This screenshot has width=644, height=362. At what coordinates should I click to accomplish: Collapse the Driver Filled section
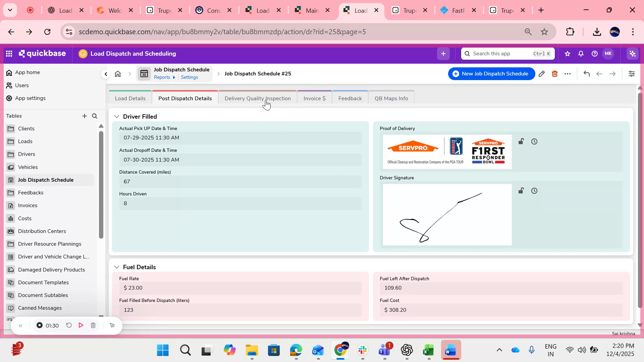tap(117, 116)
